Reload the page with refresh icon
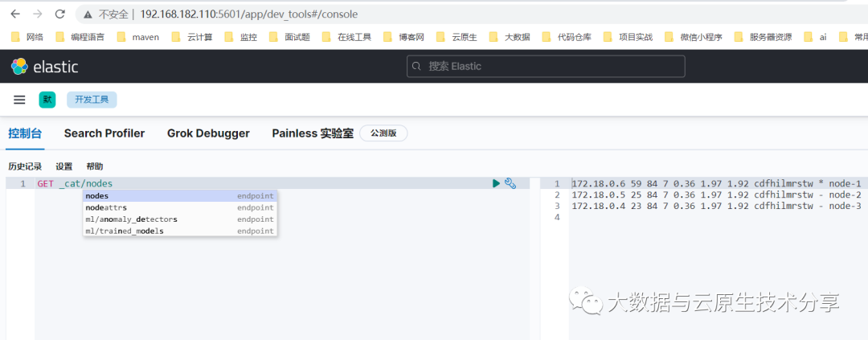 (60, 14)
